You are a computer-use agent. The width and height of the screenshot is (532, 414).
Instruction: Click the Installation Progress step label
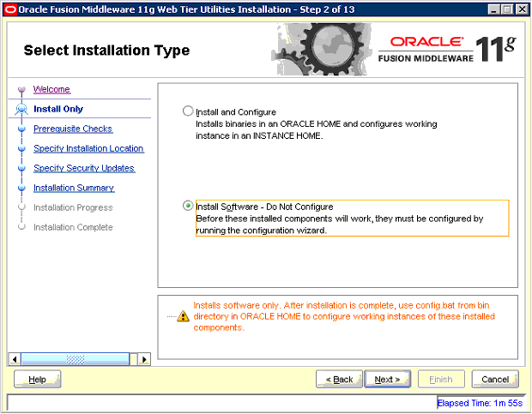pos(73,207)
